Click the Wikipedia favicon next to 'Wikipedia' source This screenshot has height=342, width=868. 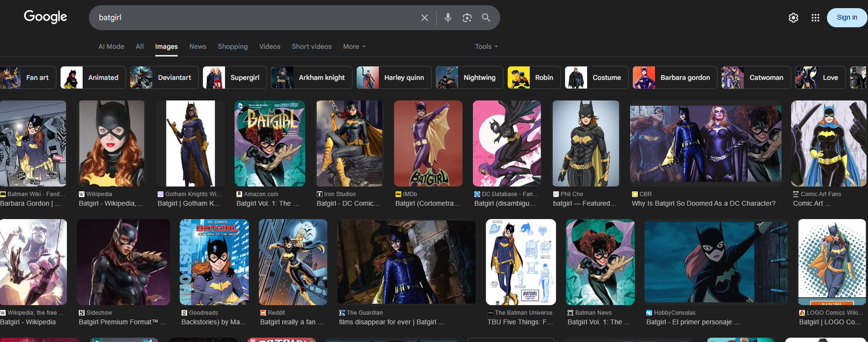(x=82, y=194)
